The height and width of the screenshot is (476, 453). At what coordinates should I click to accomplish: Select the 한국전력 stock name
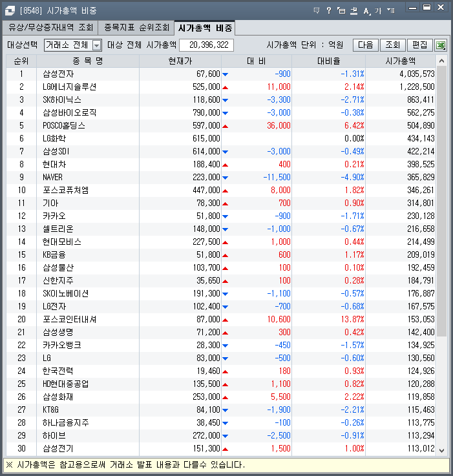point(58,371)
